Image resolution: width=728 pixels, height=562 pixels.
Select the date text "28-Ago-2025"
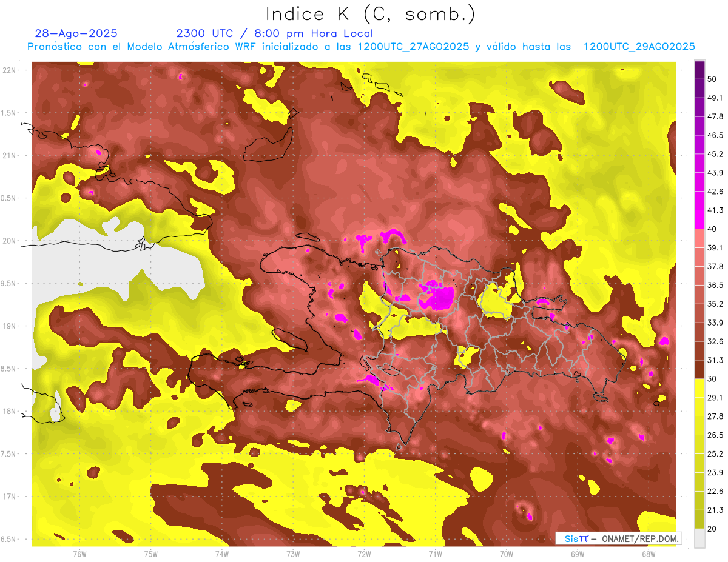tap(76, 33)
